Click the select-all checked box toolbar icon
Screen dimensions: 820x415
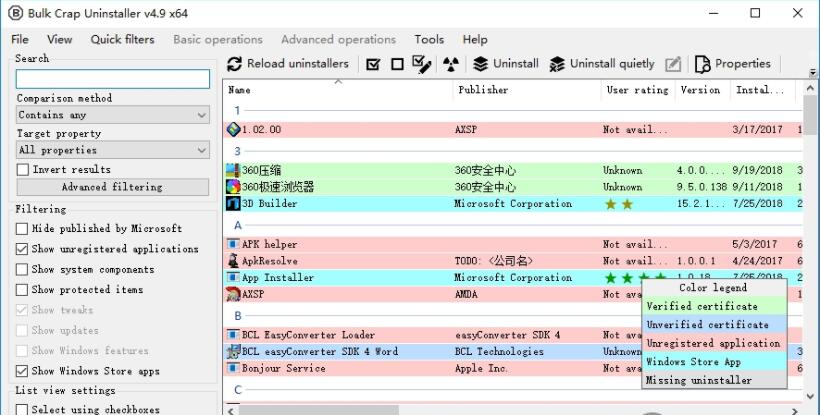pos(373,64)
